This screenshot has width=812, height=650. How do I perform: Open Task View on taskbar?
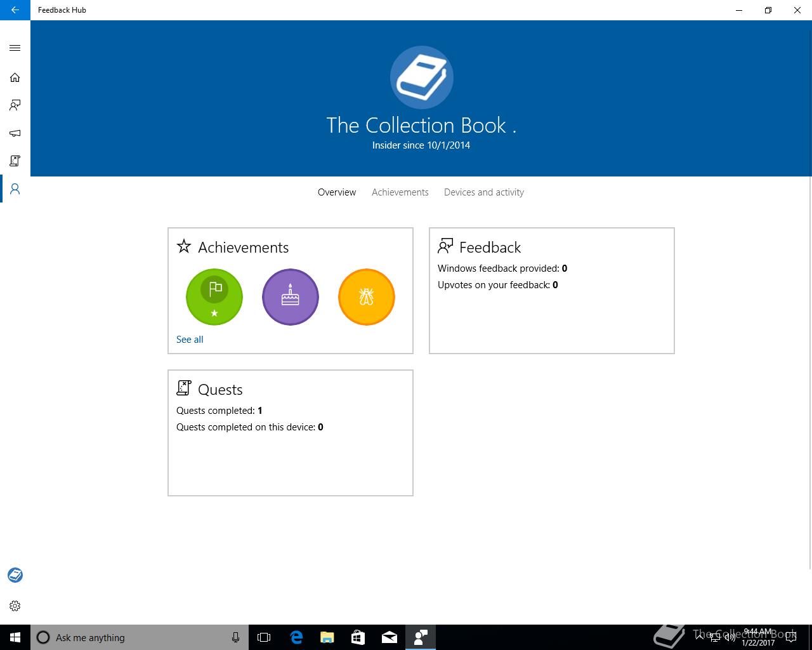(264, 637)
